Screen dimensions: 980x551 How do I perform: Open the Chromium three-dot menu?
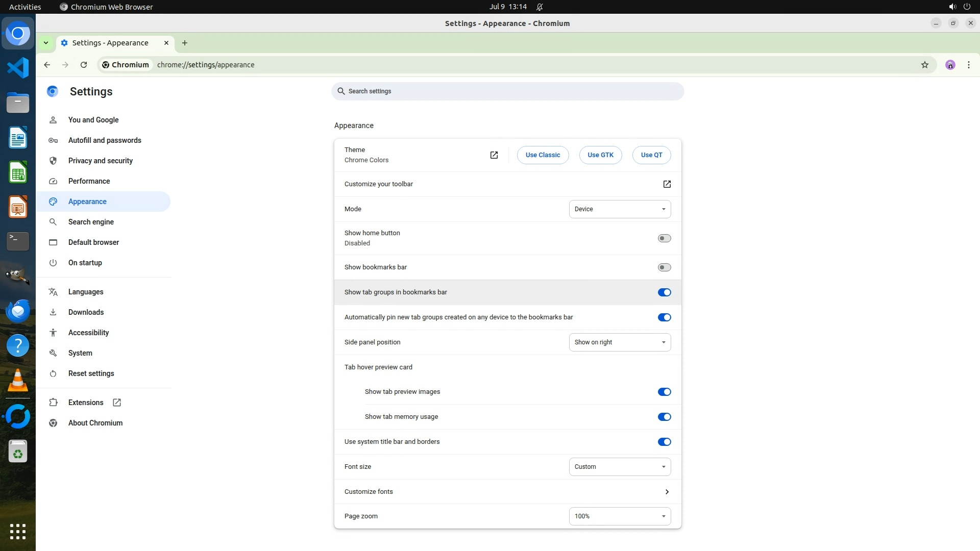click(x=968, y=65)
